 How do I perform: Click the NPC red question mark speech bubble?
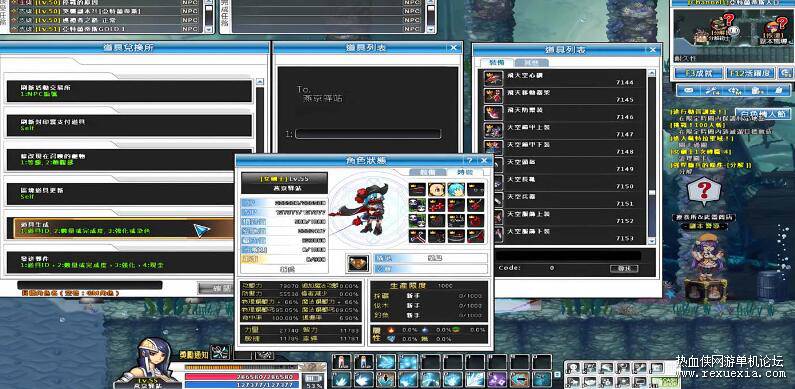[x=704, y=192]
